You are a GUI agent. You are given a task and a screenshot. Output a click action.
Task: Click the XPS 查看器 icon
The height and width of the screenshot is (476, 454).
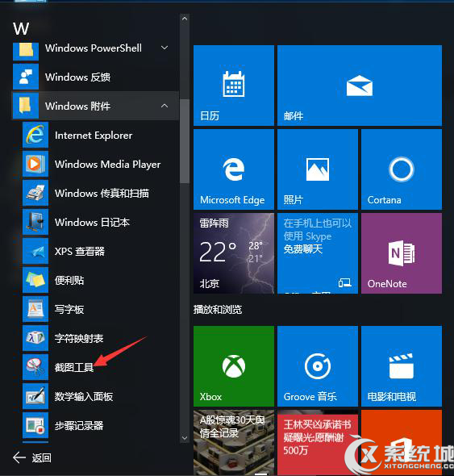[35, 251]
